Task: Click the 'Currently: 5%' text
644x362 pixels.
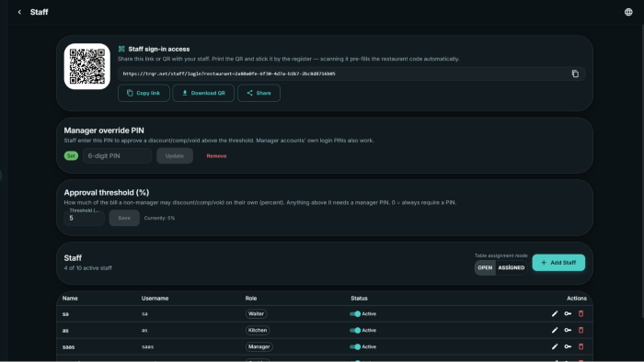Action: point(159,218)
